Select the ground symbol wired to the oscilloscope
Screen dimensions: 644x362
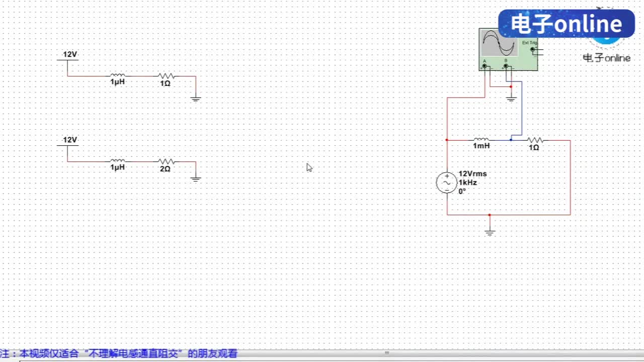click(511, 98)
